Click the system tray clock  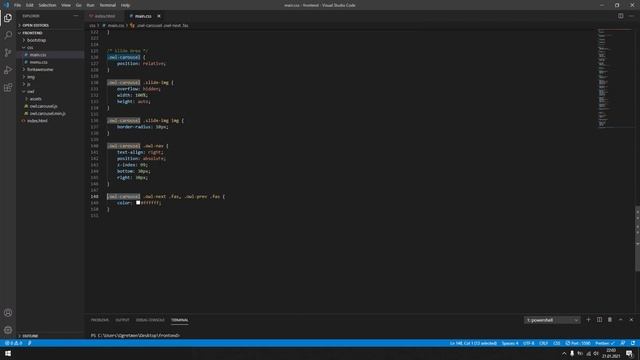(x=611, y=353)
